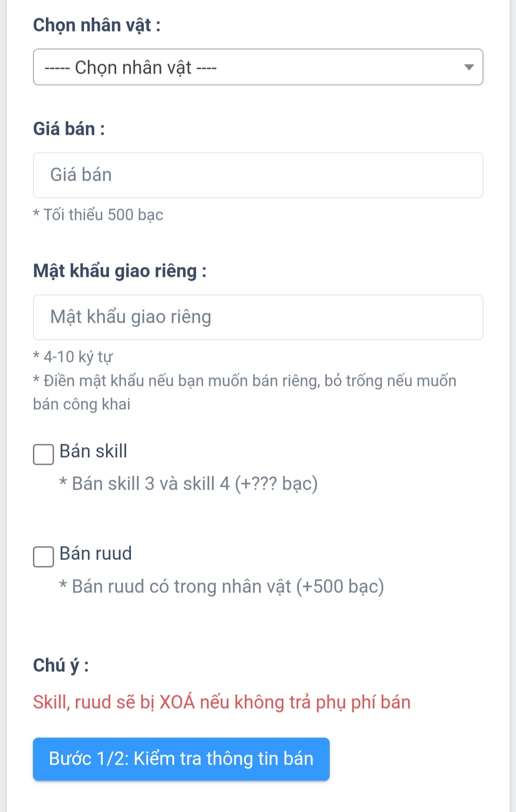Click the red "Skill, ruud sẽ bị XOÁ" warning
This screenshot has height=812, width=516.
pos(222,702)
